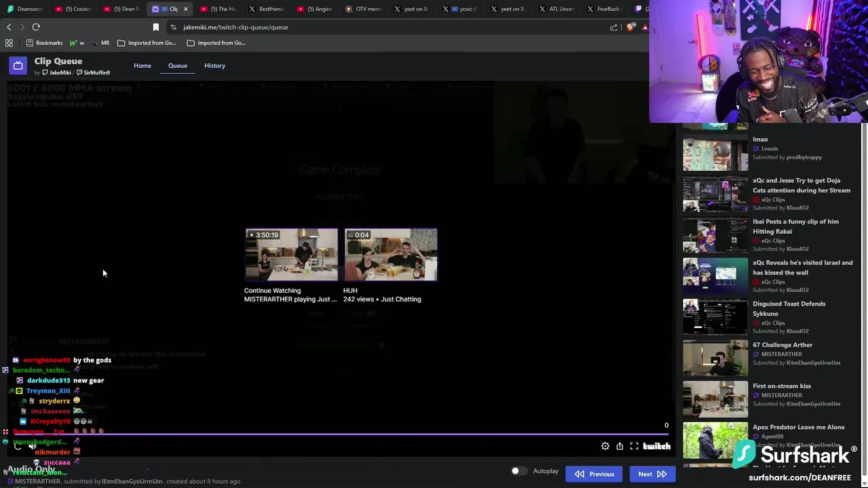868x488 pixels.
Task: Open the first 'Imported from Go...' folder
Action: pyautogui.click(x=146, y=43)
